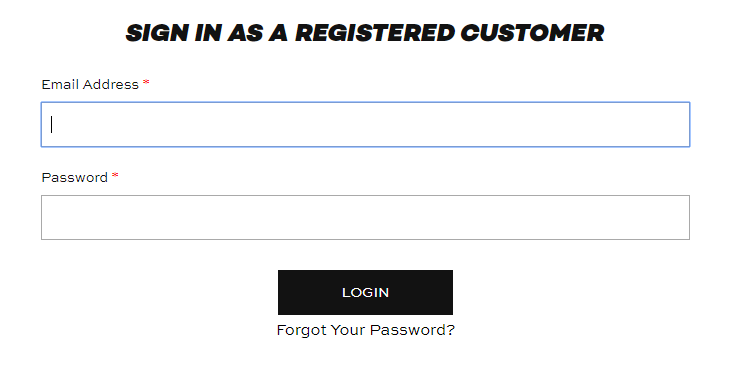Click the word Password in Forgot Your Password

(412, 330)
